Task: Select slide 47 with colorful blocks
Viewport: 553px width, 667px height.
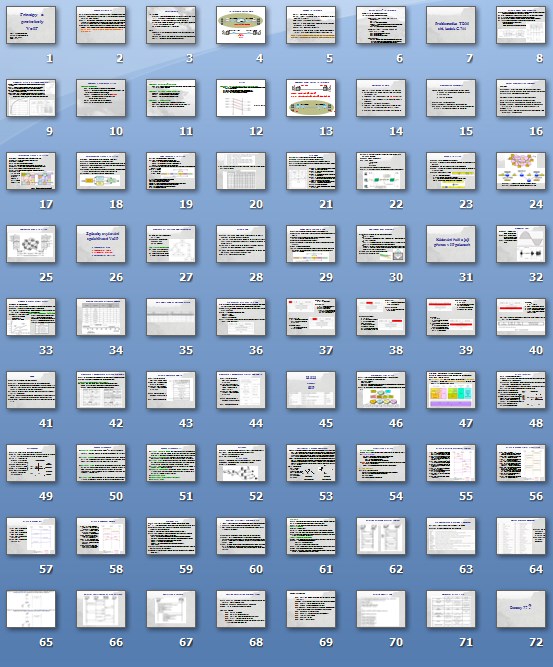Action: pyautogui.click(x=451, y=390)
